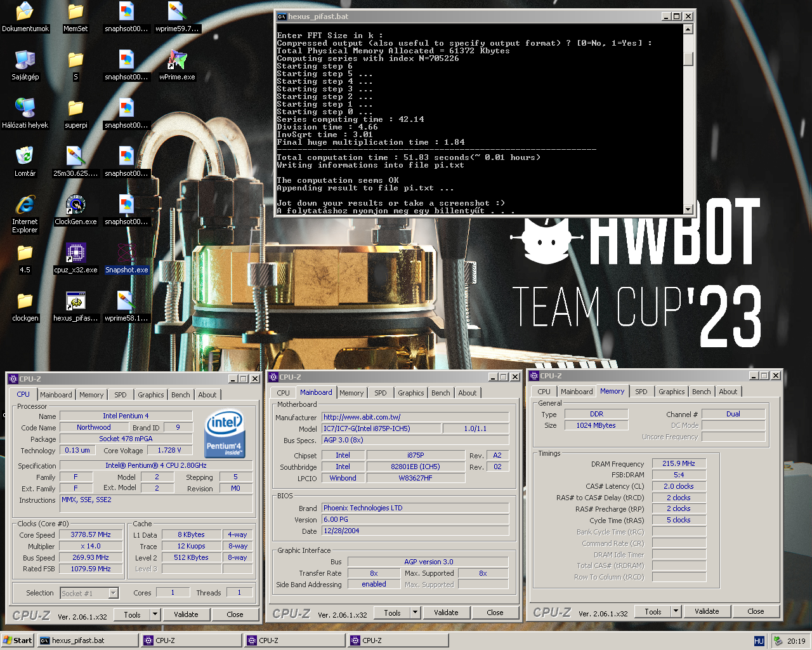Screen dimensions: 812x650
Task: Open the 25m30.625 screenshot file icon
Action: [75, 156]
